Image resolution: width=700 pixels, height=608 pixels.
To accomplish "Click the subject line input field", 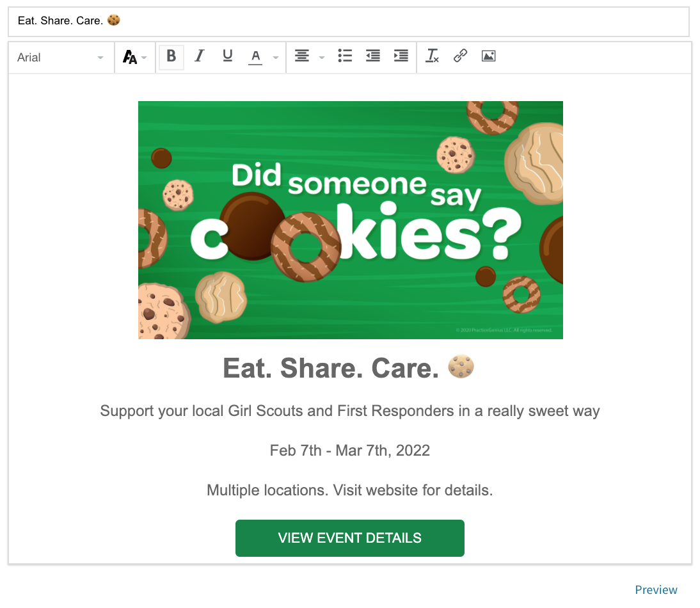I will pyautogui.click(x=348, y=21).
